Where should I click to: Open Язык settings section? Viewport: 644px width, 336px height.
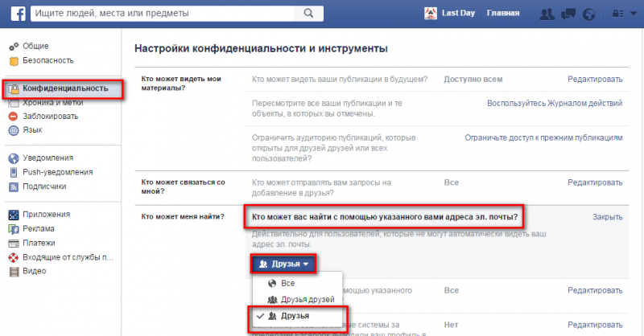(32, 130)
